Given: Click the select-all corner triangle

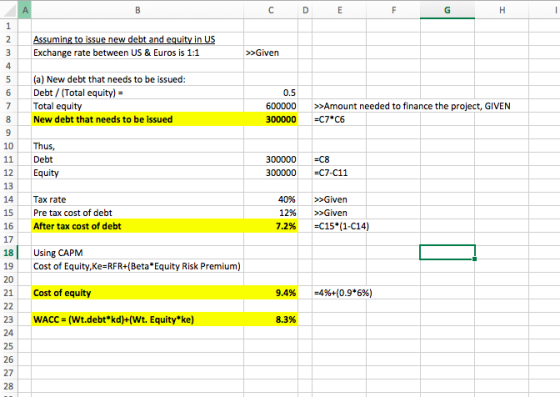Looking at the screenshot, I should coord(10,10).
